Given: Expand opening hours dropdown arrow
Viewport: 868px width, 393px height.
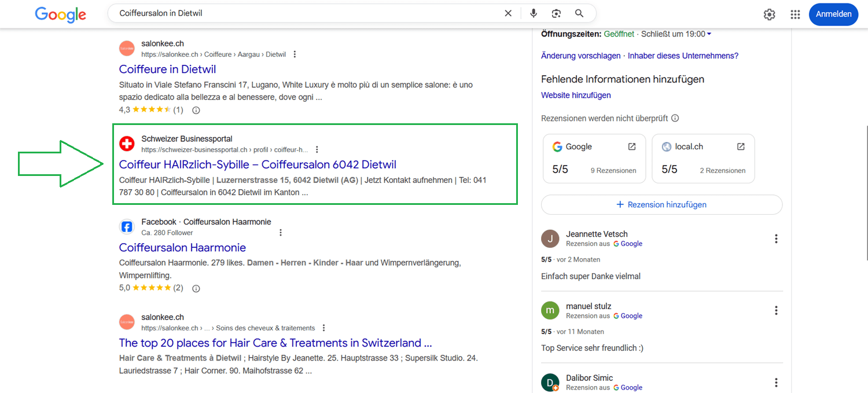Looking at the screenshot, I should point(709,34).
